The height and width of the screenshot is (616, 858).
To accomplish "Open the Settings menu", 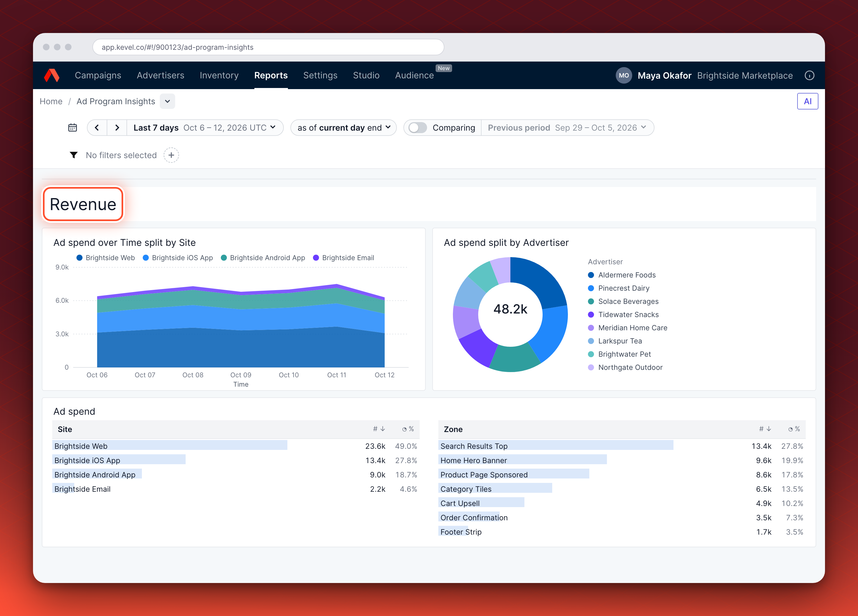I will 320,75.
